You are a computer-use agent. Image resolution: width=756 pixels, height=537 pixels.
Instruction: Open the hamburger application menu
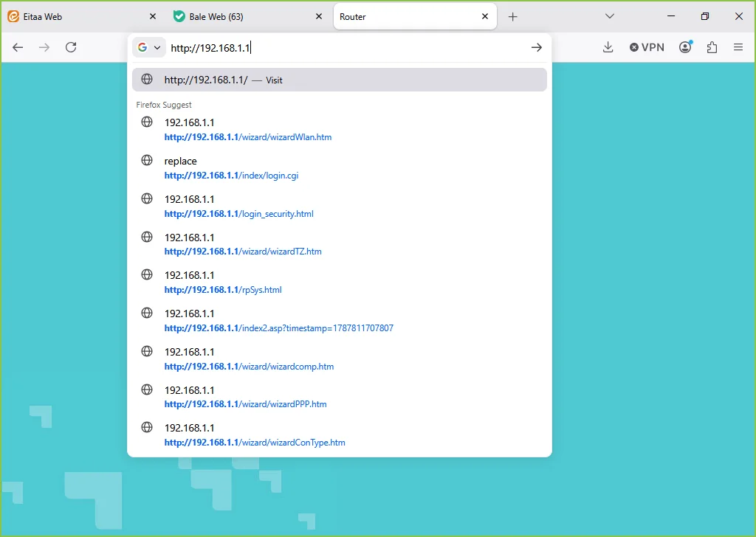coord(738,47)
